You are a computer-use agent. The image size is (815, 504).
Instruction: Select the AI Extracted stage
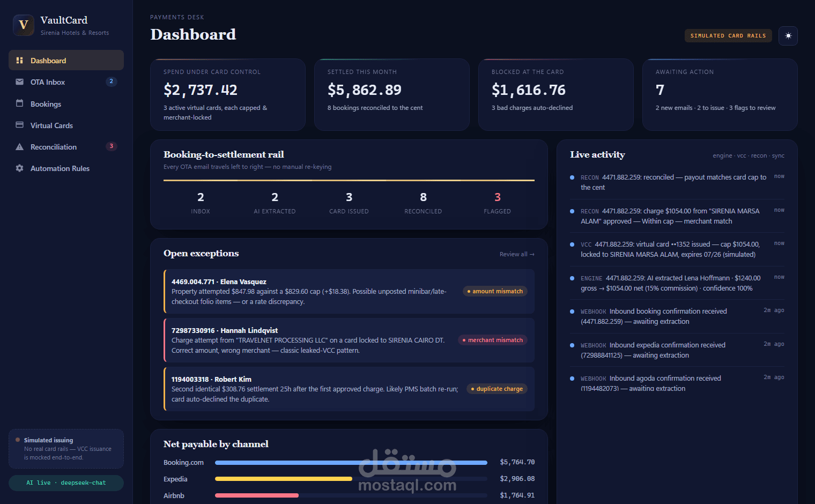click(x=275, y=203)
